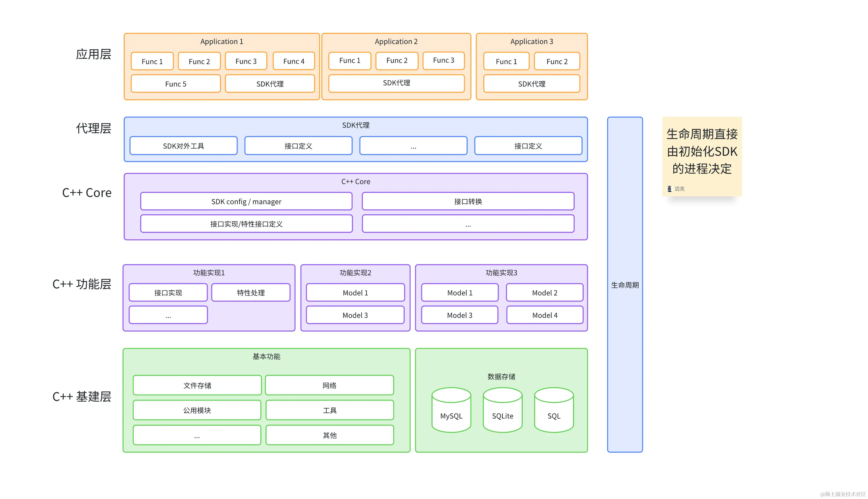Select Func 2 in Application 2
Viewport: 868px width, 499px height.
point(397,61)
